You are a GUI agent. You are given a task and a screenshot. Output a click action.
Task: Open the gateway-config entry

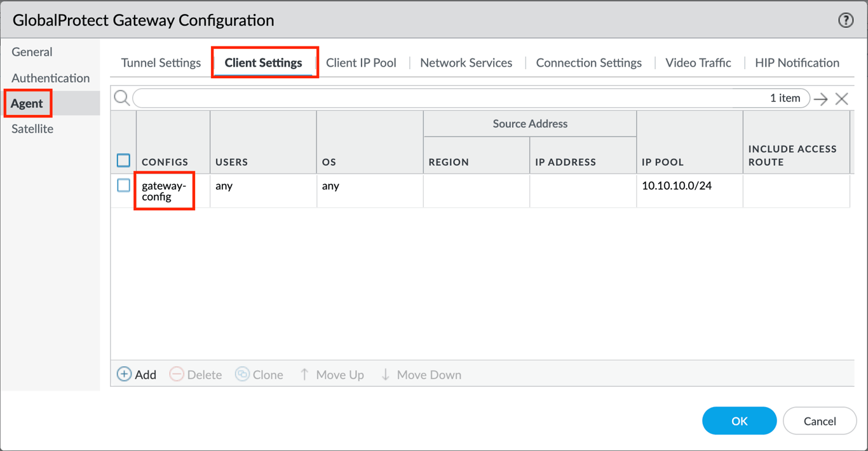click(x=163, y=191)
